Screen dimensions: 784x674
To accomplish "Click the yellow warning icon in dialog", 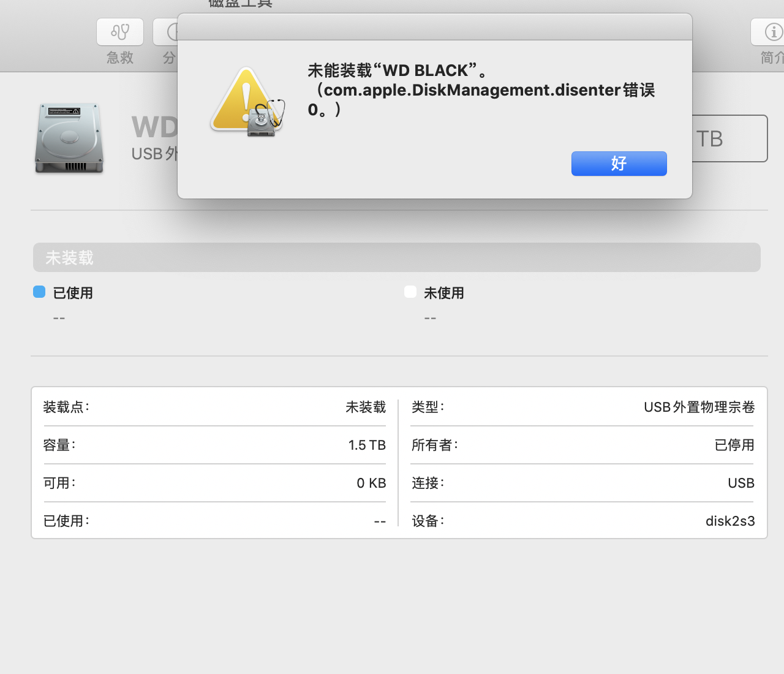I will (x=246, y=102).
